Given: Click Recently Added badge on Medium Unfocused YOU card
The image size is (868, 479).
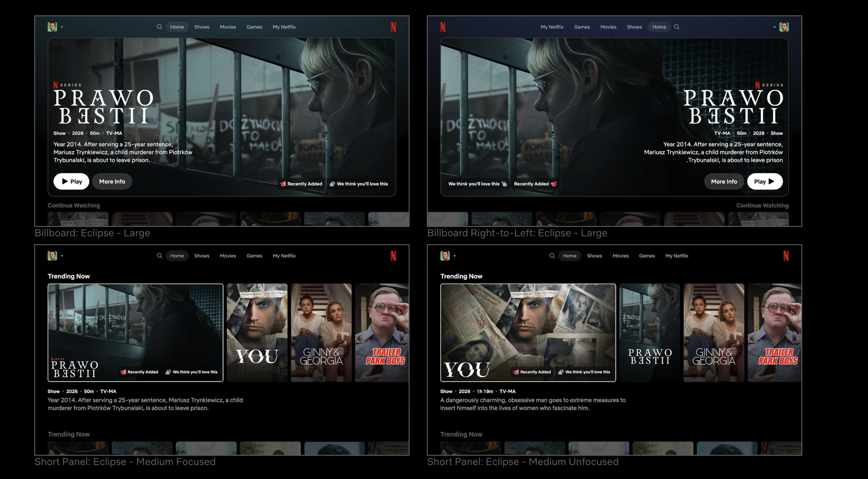Looking at the screenshot, I should (x=532, y=372).
